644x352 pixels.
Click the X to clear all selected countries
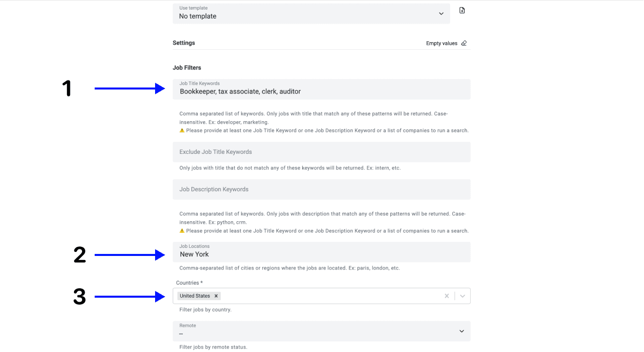pos(447,296)
